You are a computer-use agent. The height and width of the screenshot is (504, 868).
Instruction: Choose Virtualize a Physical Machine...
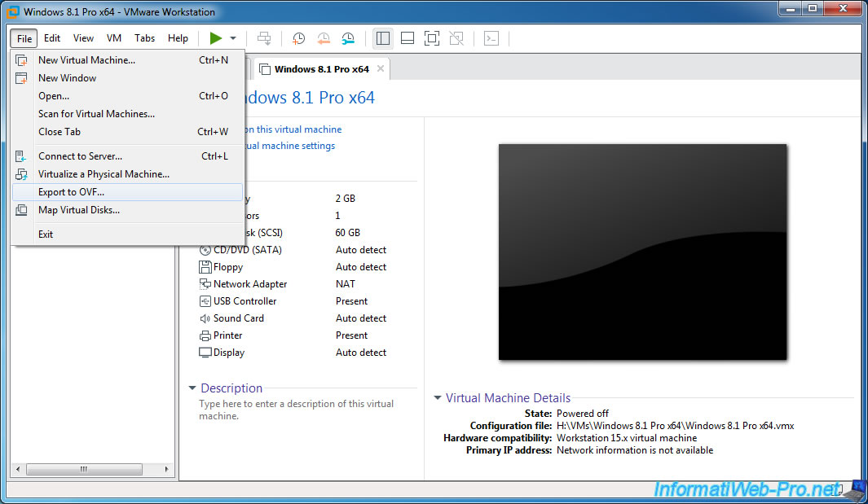tap(127, 174)
